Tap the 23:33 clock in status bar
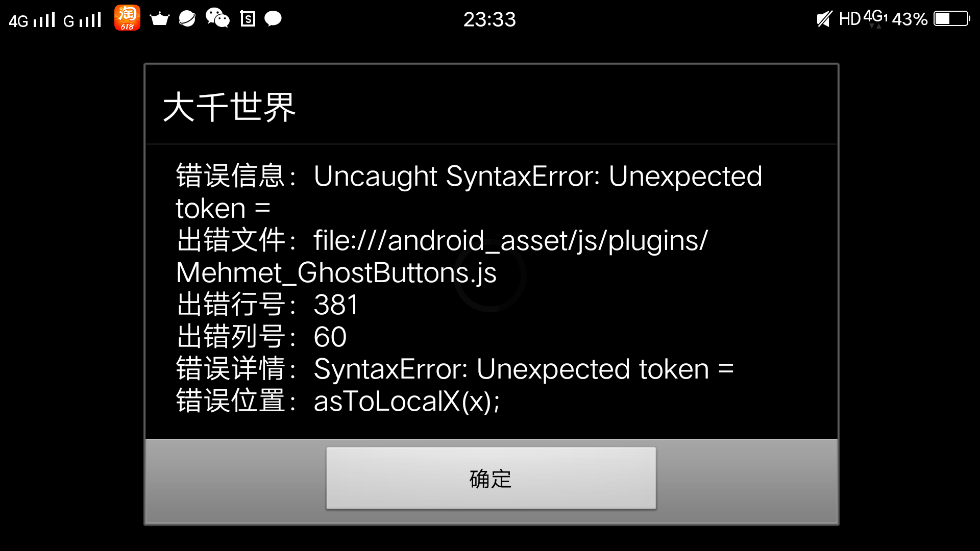 pyautogui.click(x=489, y=19)
